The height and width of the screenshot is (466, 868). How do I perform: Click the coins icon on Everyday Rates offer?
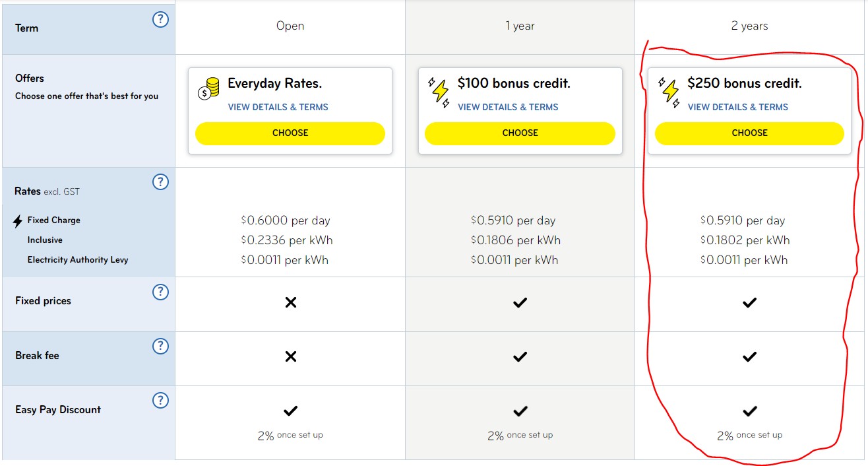pos(208,89)
